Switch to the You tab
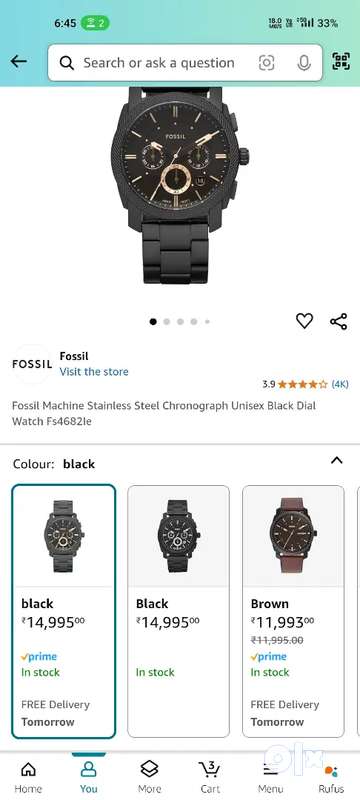 coord(89,777)
